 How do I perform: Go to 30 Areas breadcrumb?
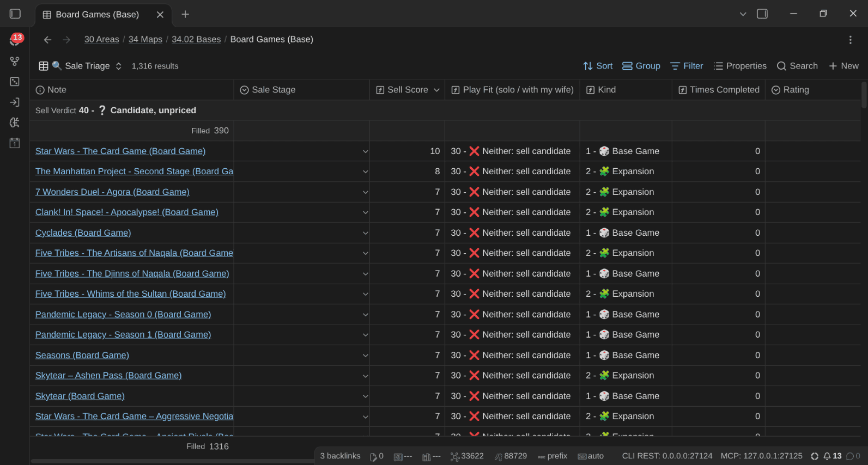pos(101,39)
